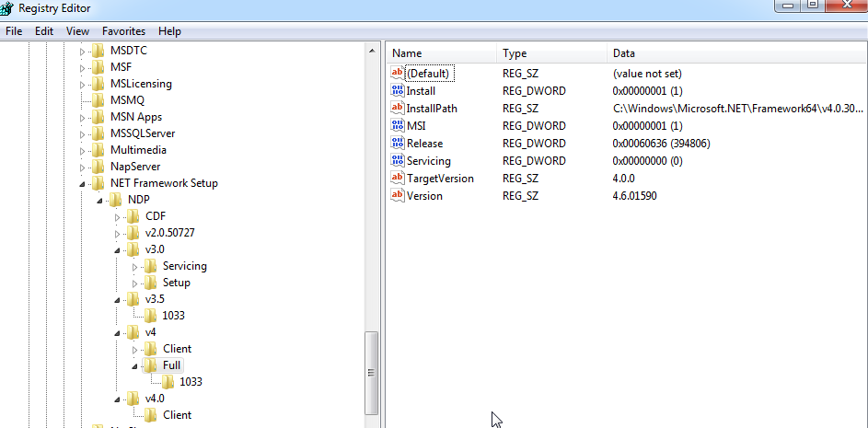This screenshot has height=428, width=868.
Task: Collapse the NDP key
Action: (99, 201)
